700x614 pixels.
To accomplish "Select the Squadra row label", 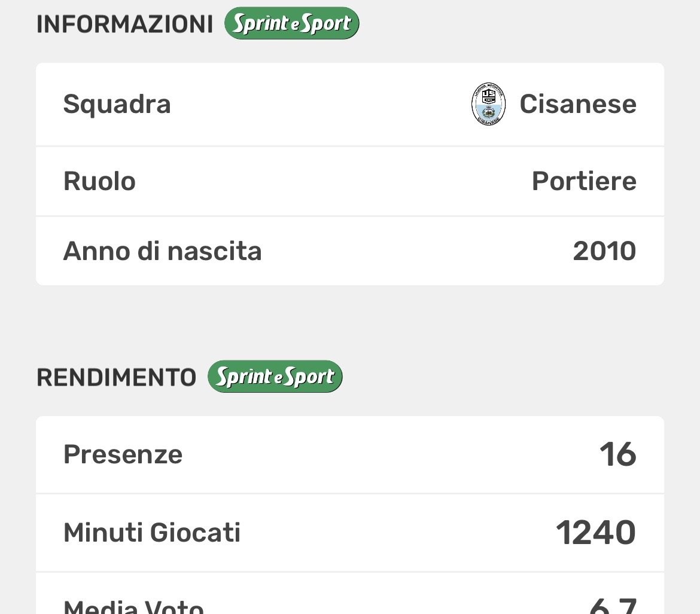I will tap(117, 104).
